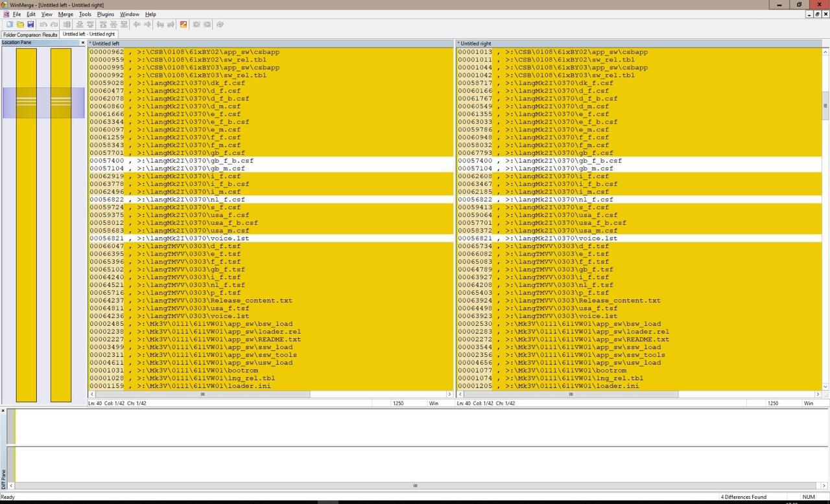Open the View menu
The width and height of the screenshot is (830, 504).
47,14
